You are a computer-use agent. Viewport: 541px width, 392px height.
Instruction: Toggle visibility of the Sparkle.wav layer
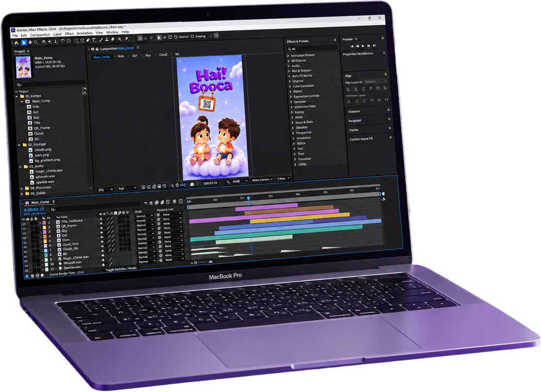pyautogui.click(x=26, y=271)
